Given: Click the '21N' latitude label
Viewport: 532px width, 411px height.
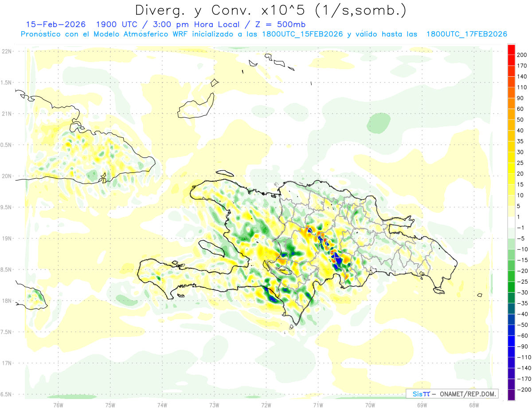Looking at the screenshot, I should click(6, 114).
